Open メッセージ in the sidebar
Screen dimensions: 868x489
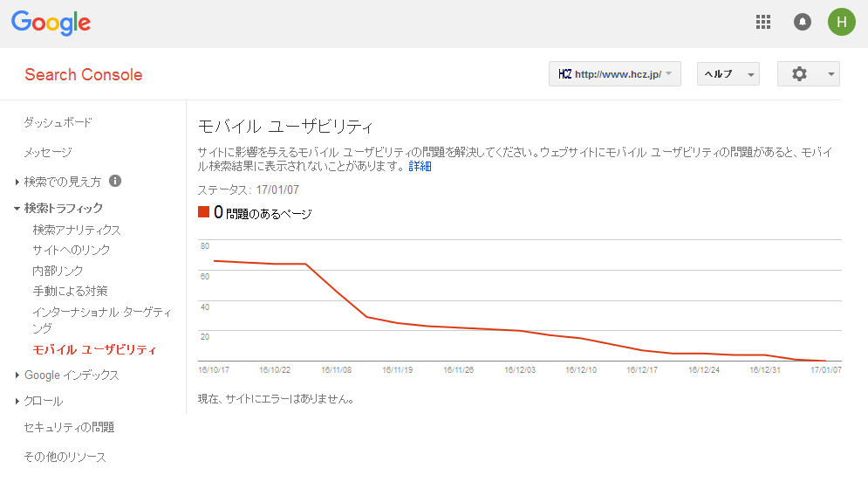click(x=48, y=152)
